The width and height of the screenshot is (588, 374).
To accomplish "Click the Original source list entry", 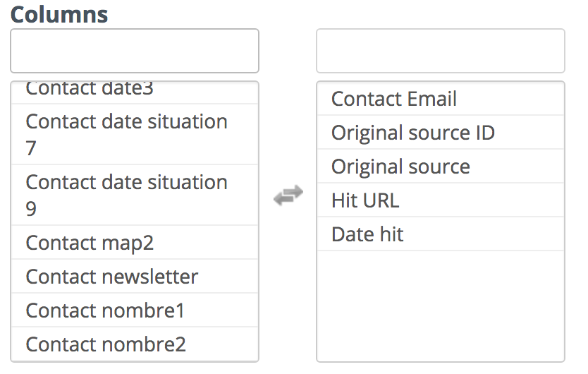I will (x=440, y=166).
